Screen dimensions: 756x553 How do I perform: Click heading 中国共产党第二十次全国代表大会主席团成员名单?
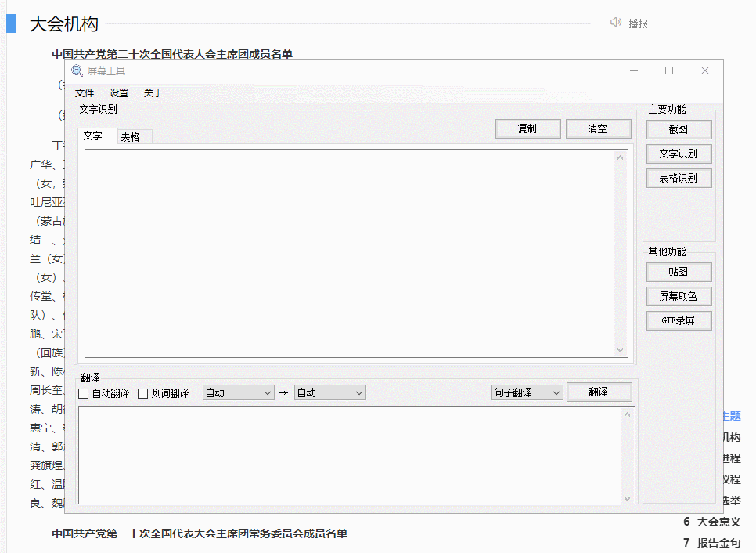172,54
